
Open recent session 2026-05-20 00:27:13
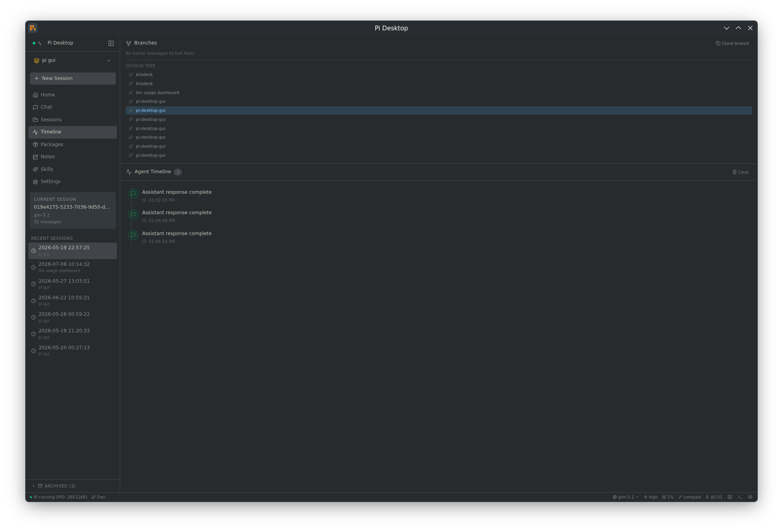[x=72, y=351]
